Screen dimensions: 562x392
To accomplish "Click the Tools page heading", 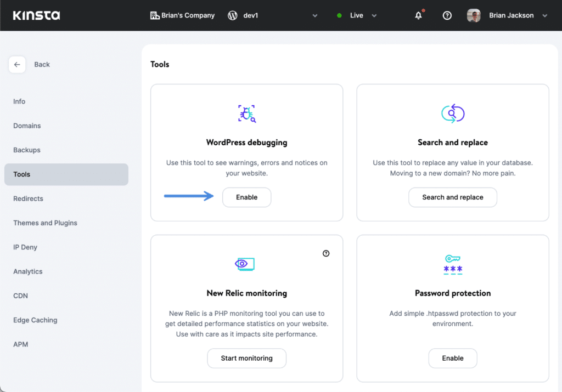I will (x=160, y=65).
